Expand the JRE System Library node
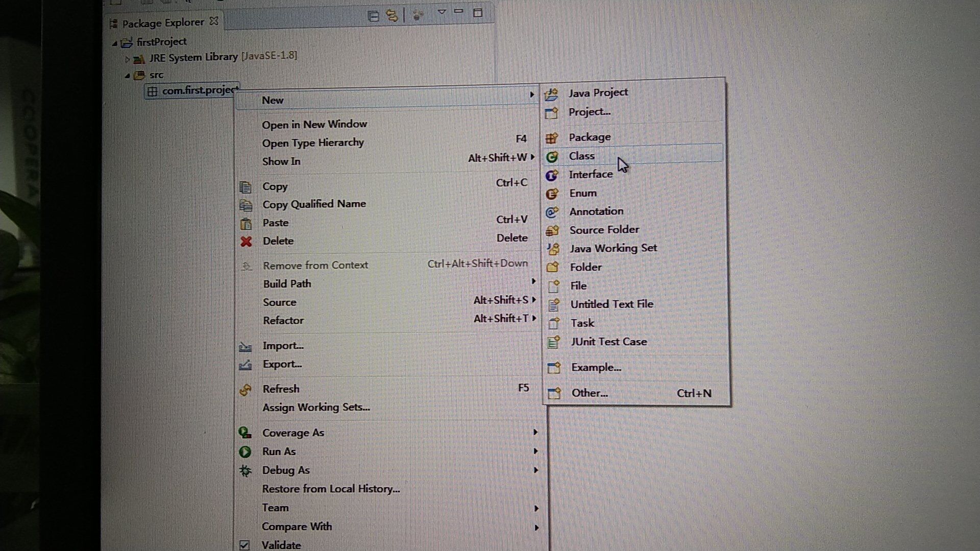Viewport: 980px width, 551px height. pos(127,59)
